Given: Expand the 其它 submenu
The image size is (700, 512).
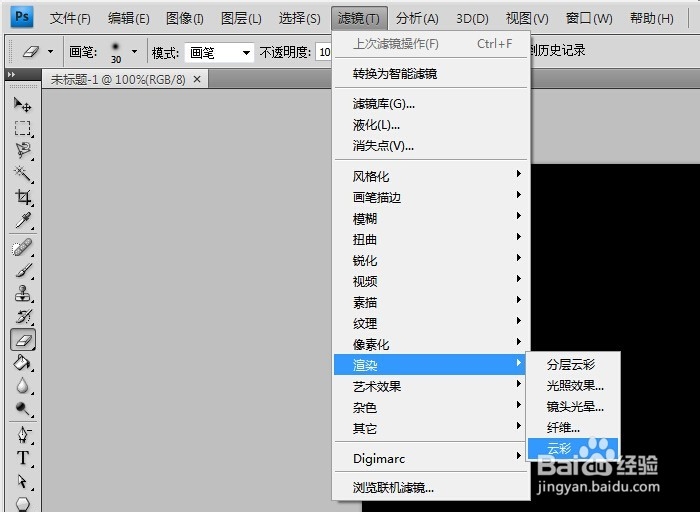Looking at the screenshot, I should coord(431,428).
